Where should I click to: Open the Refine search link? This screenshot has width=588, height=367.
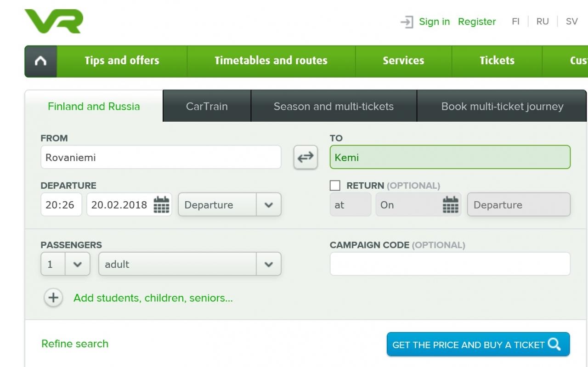click(x=75, y=344)
